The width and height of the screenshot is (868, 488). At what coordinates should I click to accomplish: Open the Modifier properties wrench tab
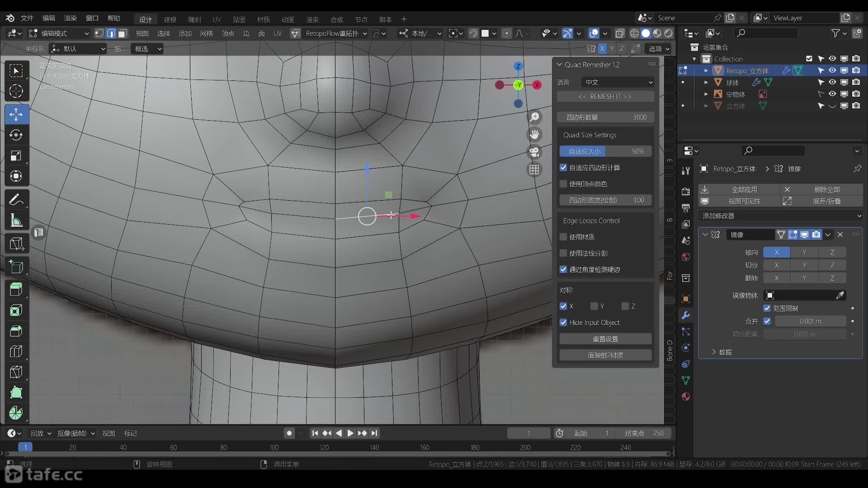pos(686,315)
